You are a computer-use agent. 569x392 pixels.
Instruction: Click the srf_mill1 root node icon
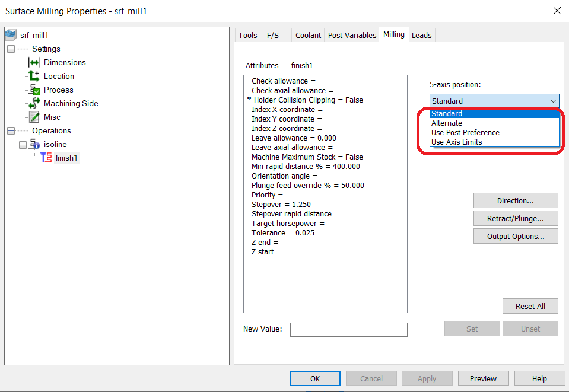point(11,35)
